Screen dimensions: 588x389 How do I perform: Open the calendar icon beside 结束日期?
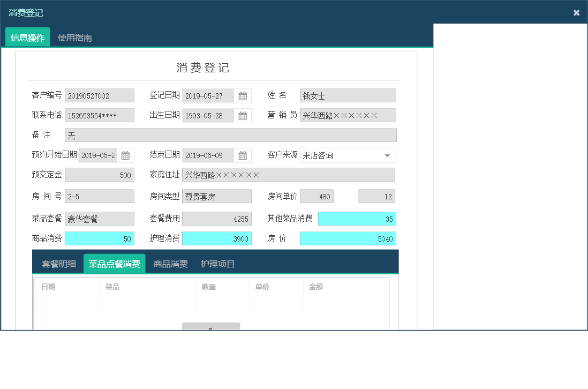tap(244, 155)
